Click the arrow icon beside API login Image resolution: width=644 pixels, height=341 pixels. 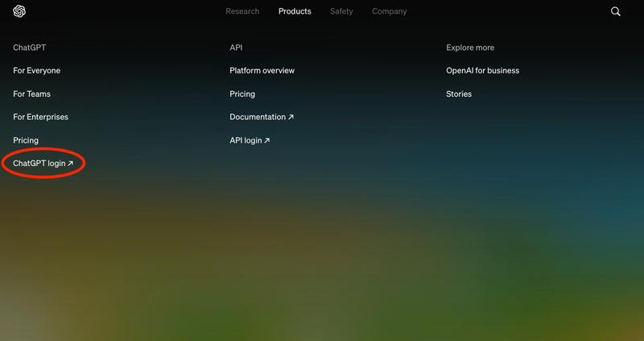pyautogui.click(x=267, y=141)
